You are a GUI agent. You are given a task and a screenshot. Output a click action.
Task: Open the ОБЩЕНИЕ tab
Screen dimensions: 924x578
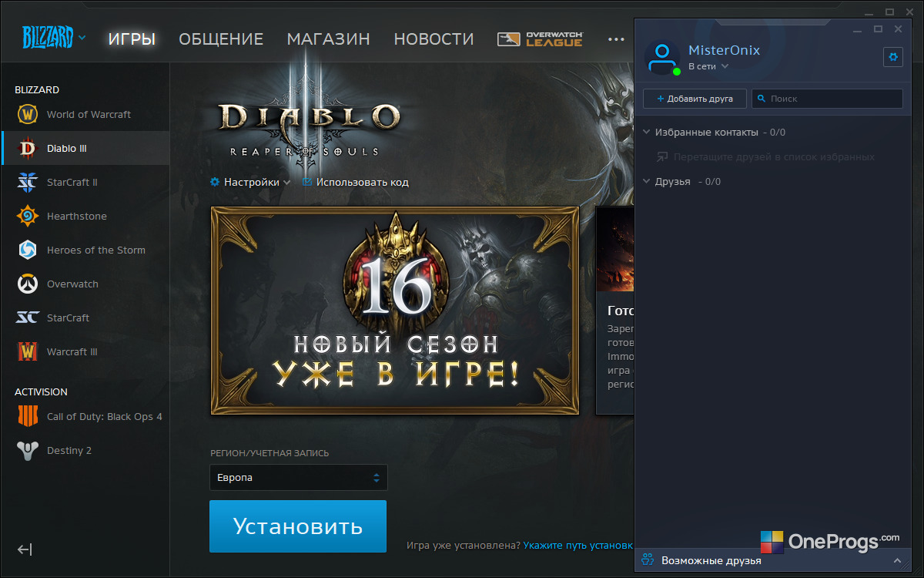221,39
